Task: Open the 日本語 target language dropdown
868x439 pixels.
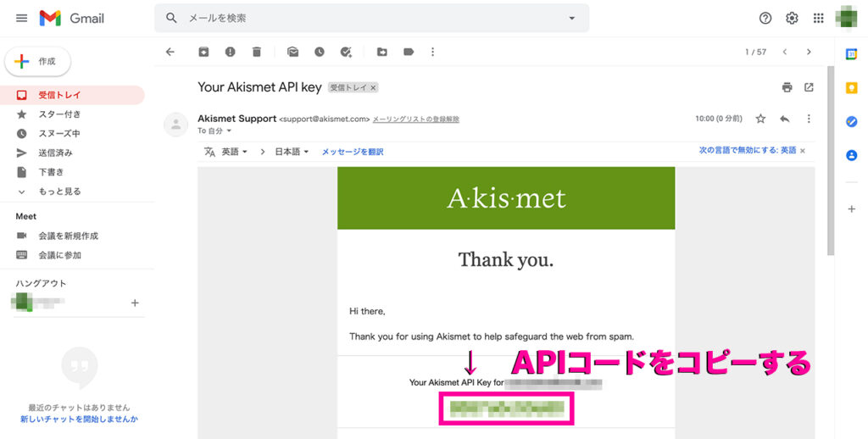Action: (x=292, y=152)
